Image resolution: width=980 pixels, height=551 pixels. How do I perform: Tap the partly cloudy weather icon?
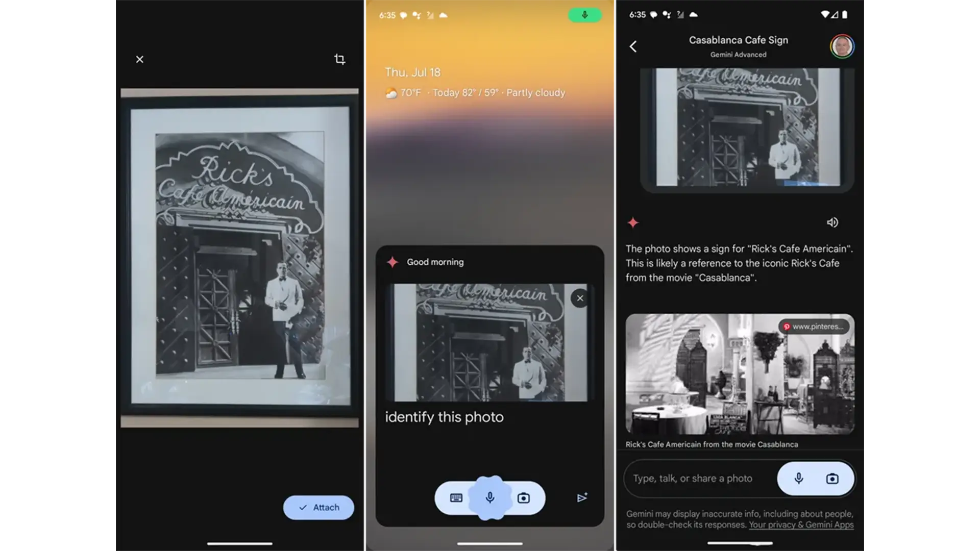tap(391, 93)
